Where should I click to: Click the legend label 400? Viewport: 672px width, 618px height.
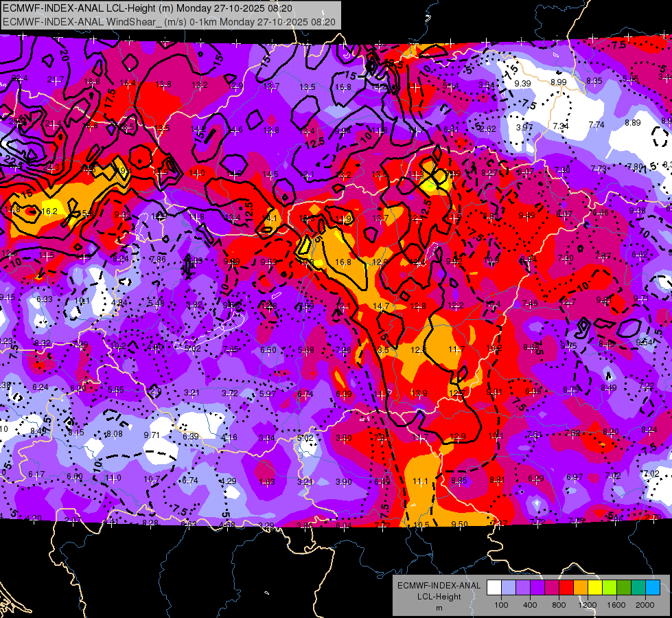click(x=530, y=605)
